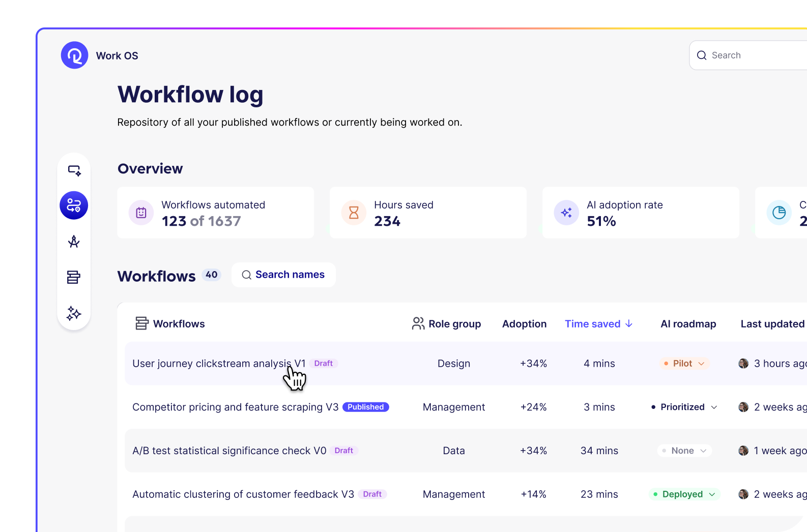The height and width of the screenshot is (532, 807).
Task: Click the Time saved sort arrow
Action: click(x=629, y=323)
